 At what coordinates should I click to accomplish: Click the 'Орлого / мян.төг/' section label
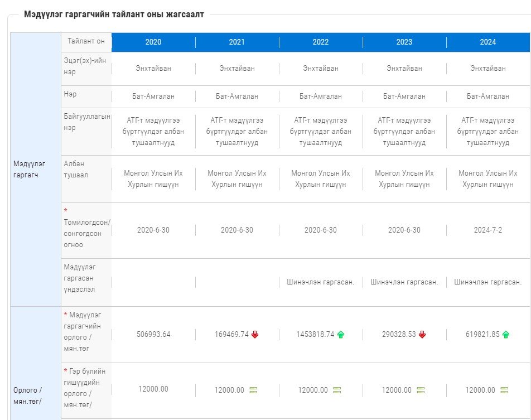(28, 395)
